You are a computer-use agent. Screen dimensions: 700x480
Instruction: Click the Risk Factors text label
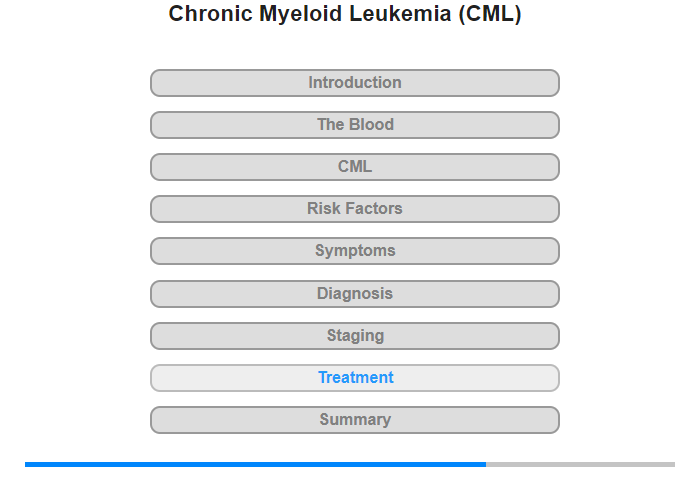355,209
